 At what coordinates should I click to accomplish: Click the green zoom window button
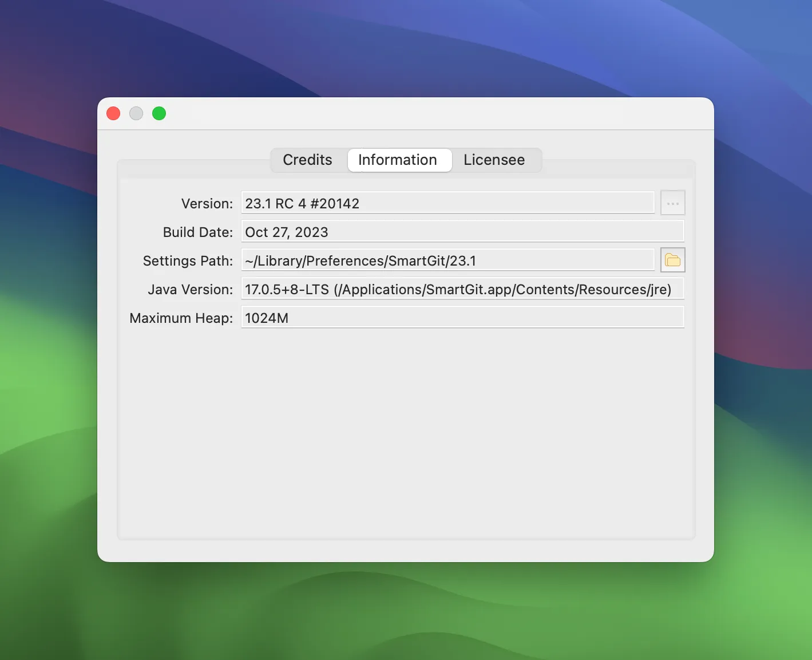[159, 113]
